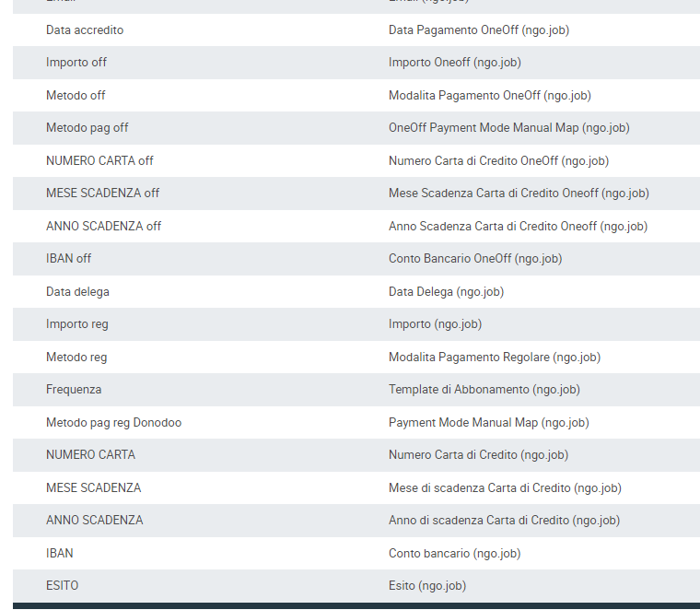Click 'OneOff Payment Mode Manual Map (ngo.job)' cell

(x=508, y=128)
